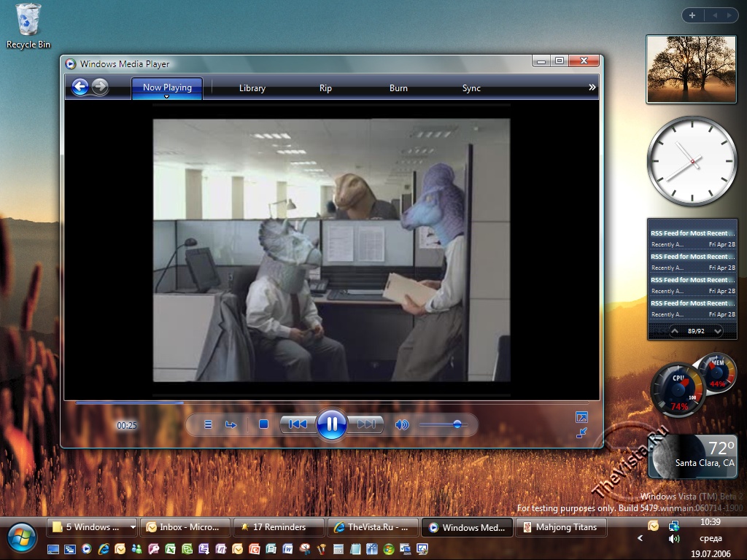Click the three-line list icon in playback controls
This screenshot has width=747, height=560.
[208, 424]
